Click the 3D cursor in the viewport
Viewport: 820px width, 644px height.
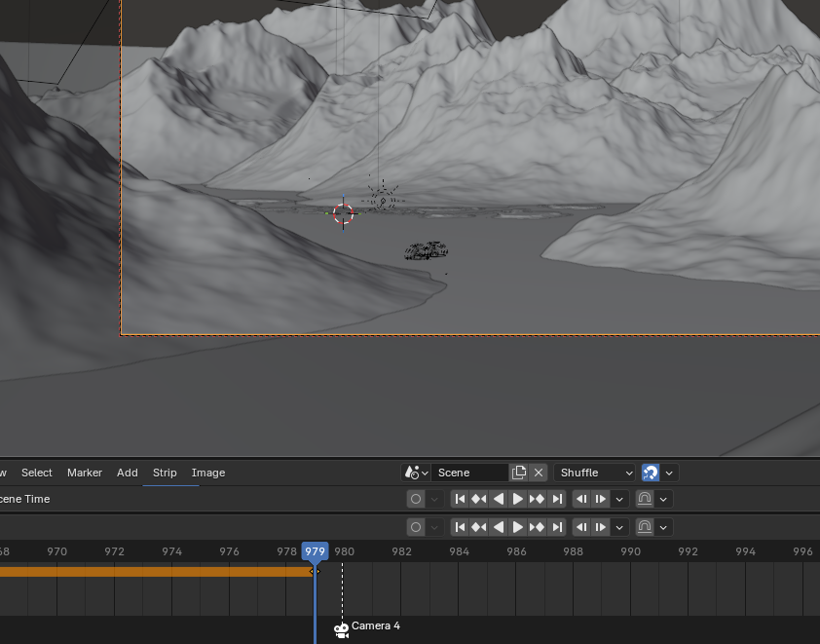pyautogui.click(x=344, y=213)
